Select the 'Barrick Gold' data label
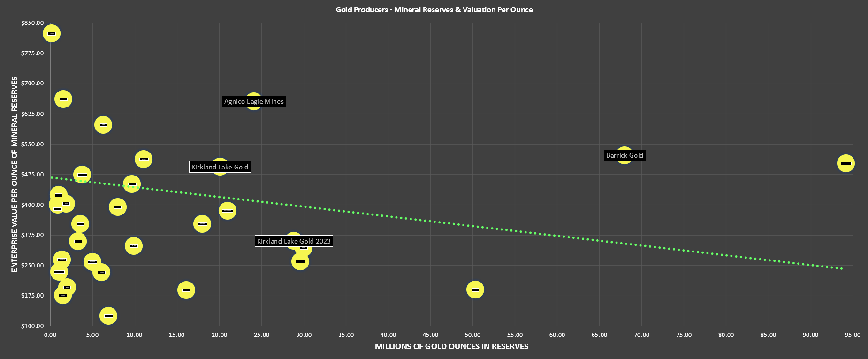Screen dimensions: 868x359 (624, 155)
